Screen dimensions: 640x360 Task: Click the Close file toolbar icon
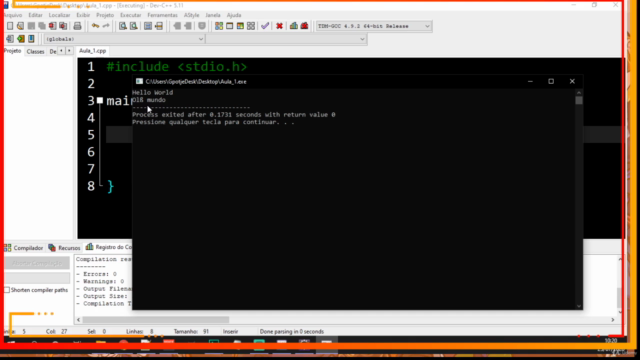tap(52, 26)
